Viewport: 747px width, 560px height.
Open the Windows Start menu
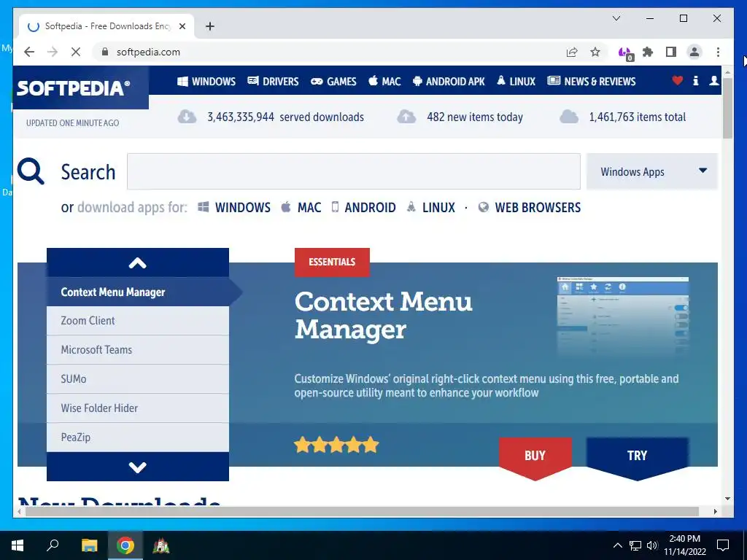(x=18, y=545)
